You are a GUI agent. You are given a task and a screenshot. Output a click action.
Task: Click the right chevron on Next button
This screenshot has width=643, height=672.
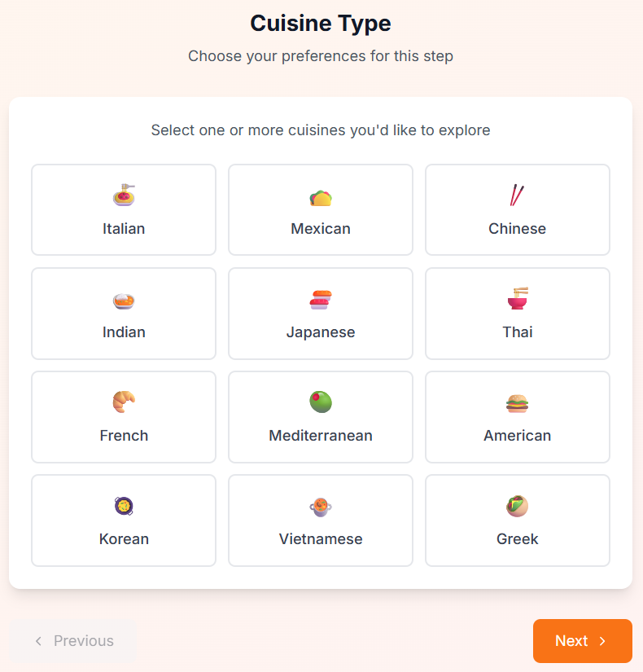pyautogui.click(x=603, y=641)
